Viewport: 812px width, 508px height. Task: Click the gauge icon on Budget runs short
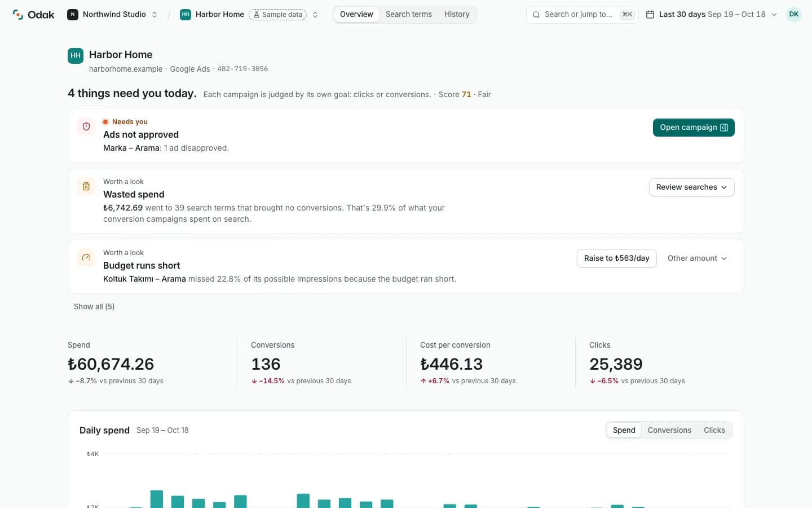point(86,257)
